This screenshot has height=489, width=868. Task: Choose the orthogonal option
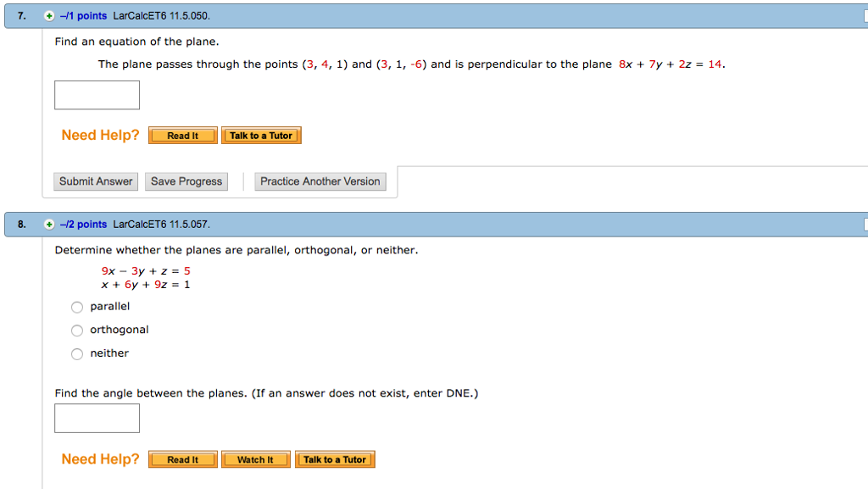click(76, 330)
